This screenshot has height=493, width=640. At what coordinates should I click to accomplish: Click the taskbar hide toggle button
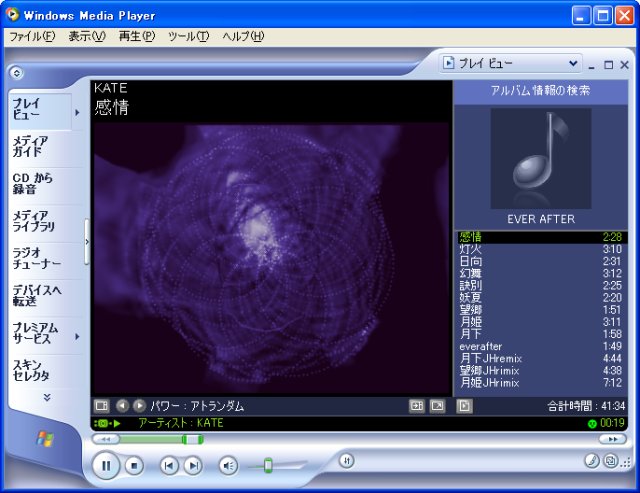tap(17, 73)
